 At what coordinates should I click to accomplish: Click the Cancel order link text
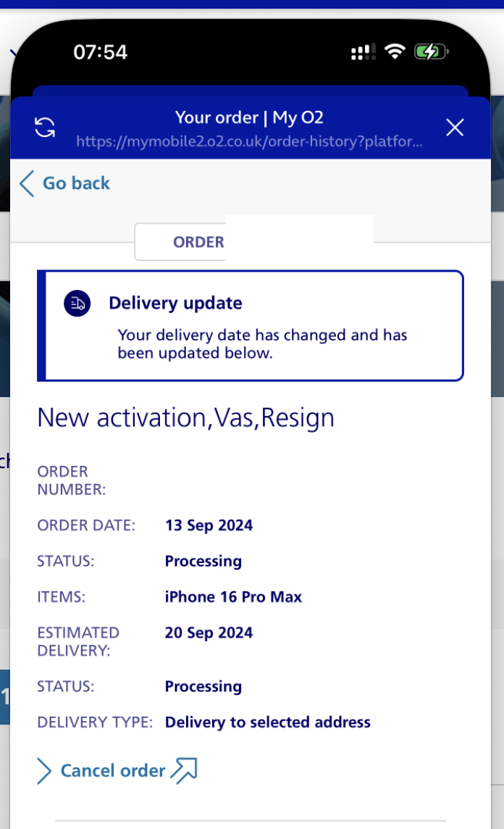tap(113, 770)
